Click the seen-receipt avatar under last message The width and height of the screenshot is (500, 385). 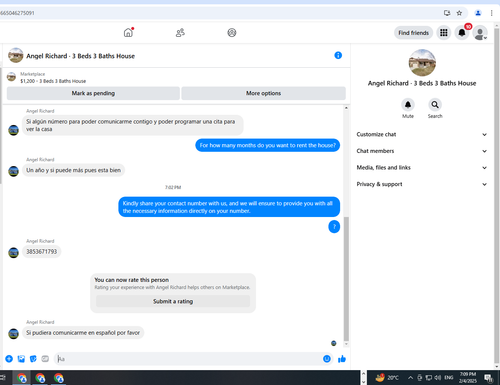coord(333,343)
